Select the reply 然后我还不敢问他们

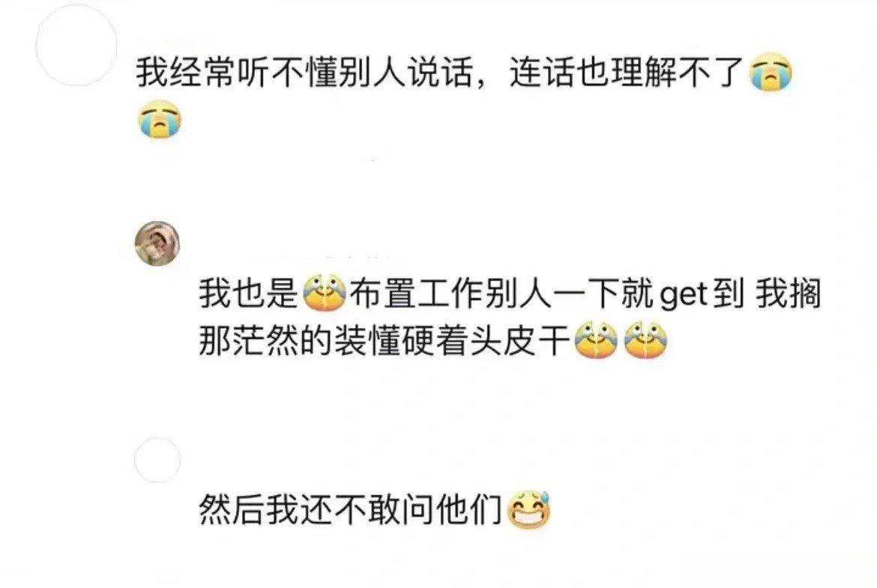351,510
